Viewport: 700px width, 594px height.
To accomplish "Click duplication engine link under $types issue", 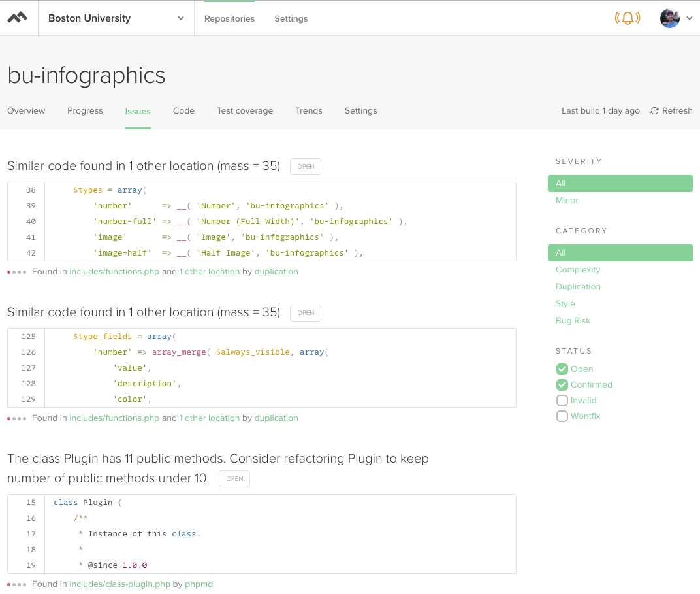I will [276, 272].
